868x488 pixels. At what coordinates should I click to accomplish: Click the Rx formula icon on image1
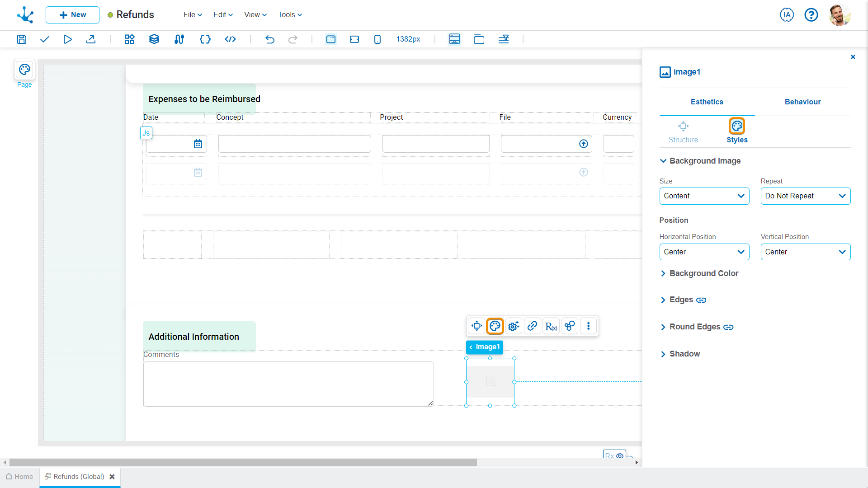click(x=551, y=326)
